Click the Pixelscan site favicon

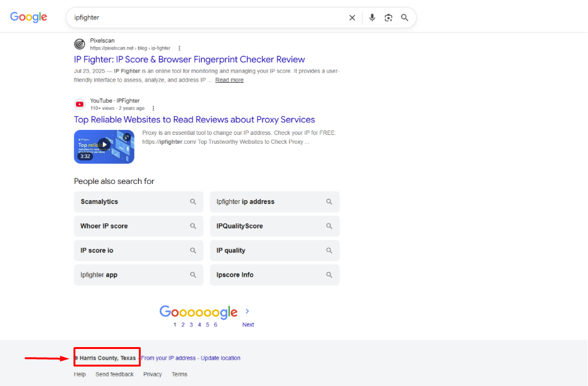click(x=80, y=44)
